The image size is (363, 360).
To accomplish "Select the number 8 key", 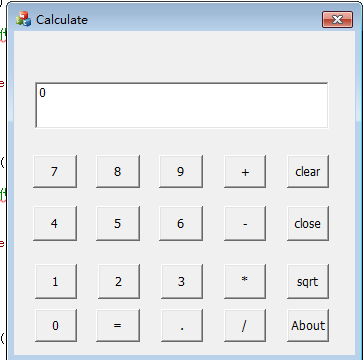I will [118, 171].
